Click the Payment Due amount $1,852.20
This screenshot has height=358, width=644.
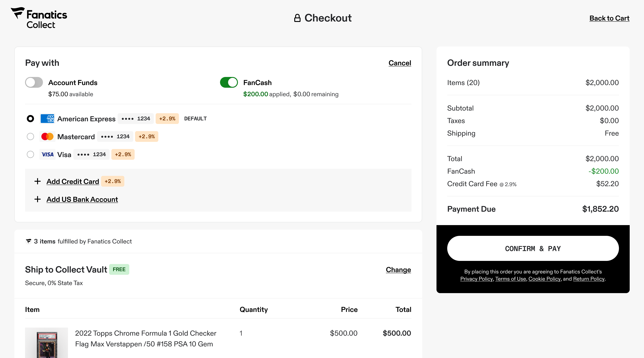coord(600,209)
